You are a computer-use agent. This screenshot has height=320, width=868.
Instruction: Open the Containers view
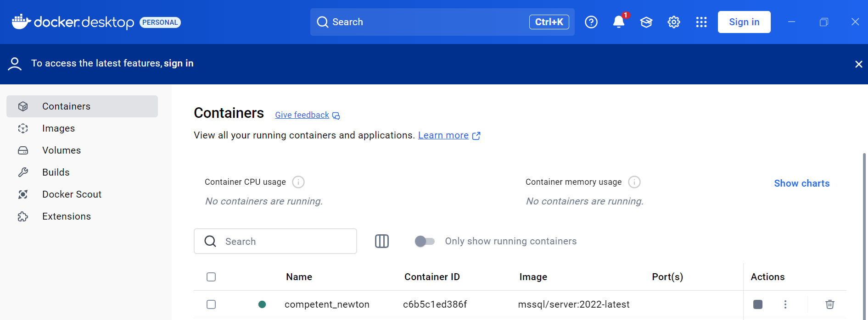tap(82, 106)
